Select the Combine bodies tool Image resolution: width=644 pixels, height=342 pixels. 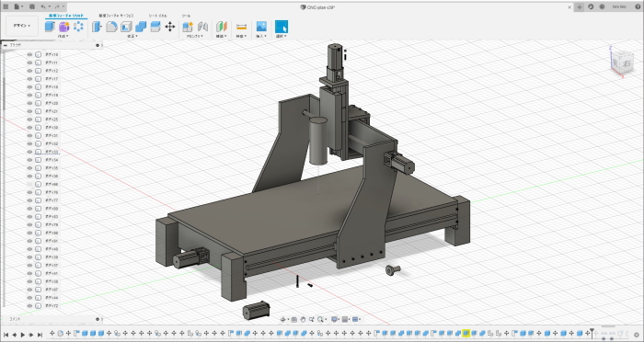pos(141,27)
